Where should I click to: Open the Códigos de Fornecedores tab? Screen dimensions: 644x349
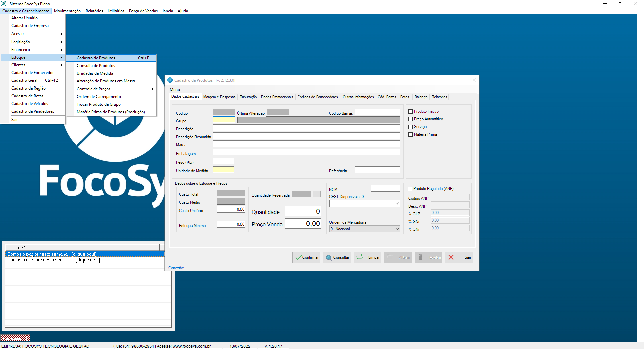(318, 97)
